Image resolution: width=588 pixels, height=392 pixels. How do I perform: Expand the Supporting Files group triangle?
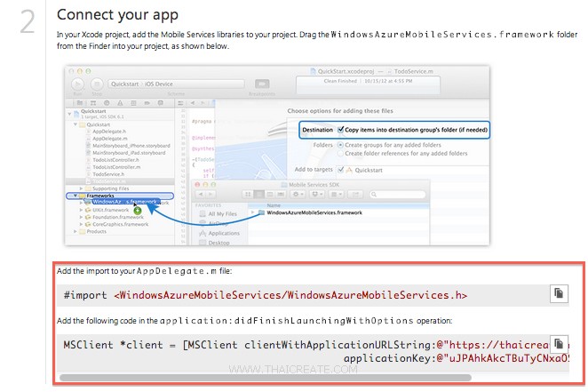tap(81, 188)
